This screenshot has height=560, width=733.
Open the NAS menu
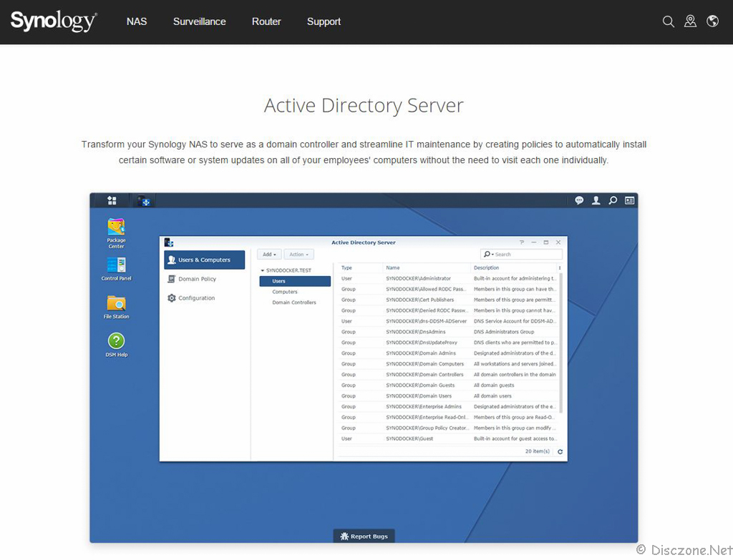tap(137, 21)
